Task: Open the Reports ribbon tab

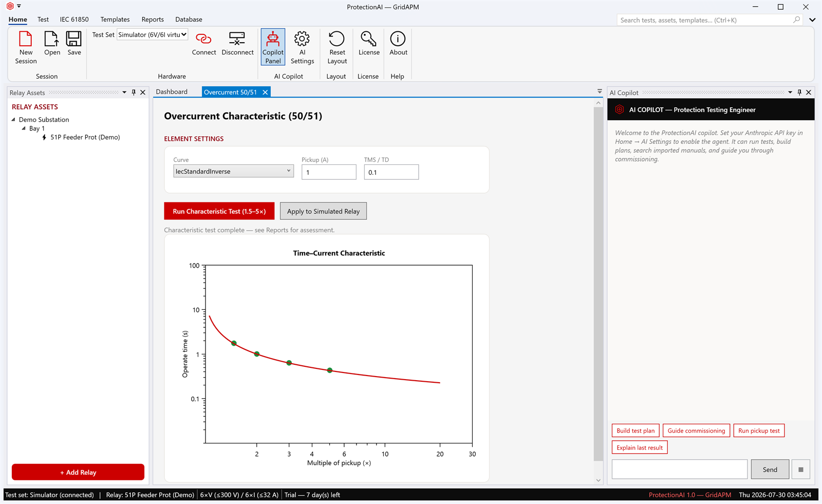Action: (153, 20)
